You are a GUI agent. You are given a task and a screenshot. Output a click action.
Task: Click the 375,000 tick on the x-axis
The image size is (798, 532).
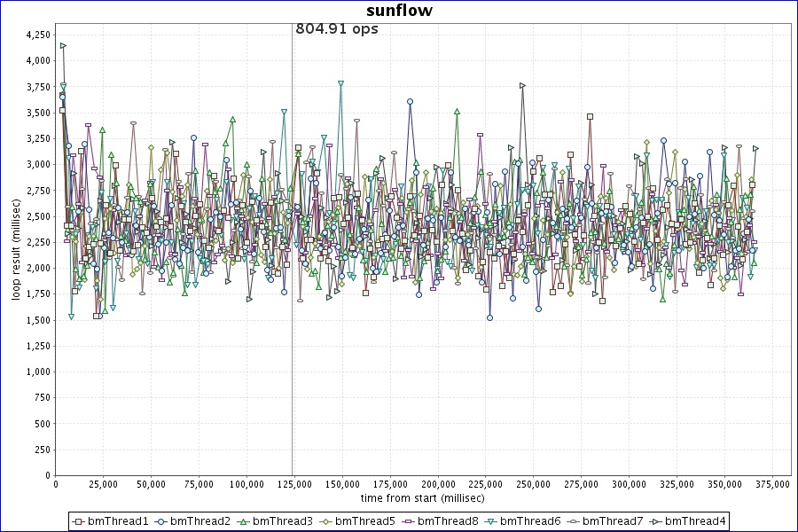769,485
